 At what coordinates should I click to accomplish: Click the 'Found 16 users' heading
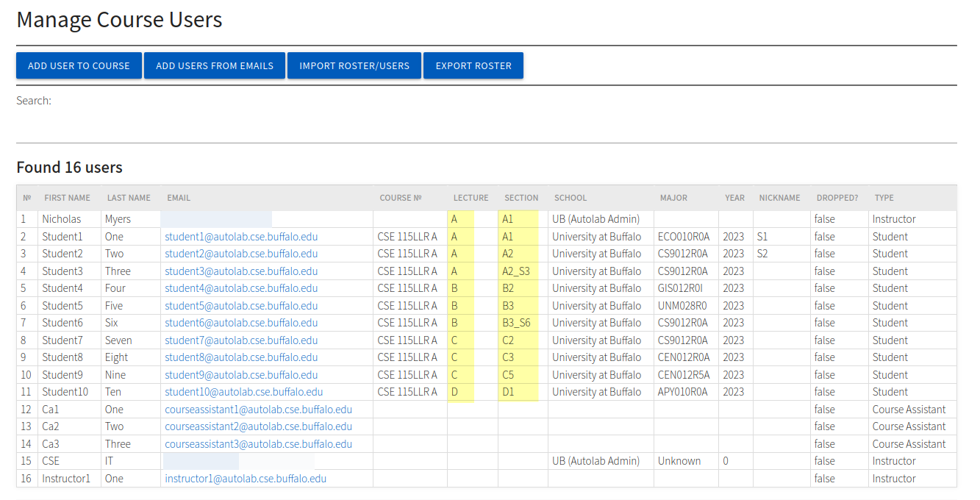(69, 167)
